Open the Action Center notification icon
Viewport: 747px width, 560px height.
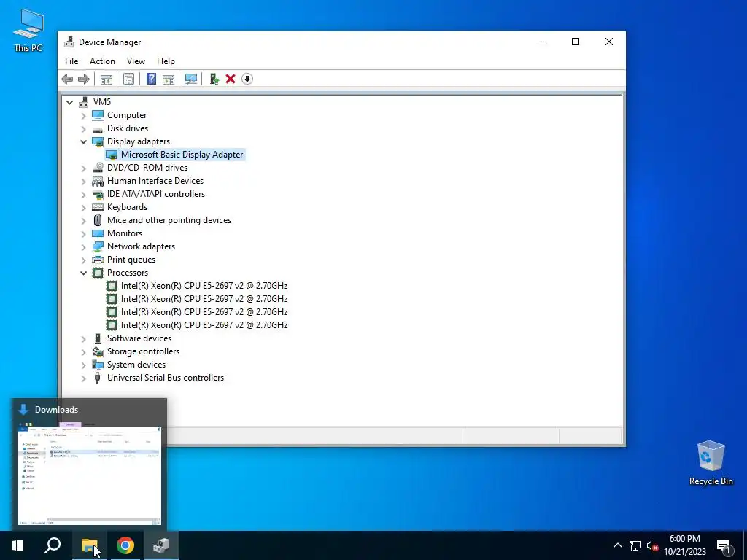724,546
